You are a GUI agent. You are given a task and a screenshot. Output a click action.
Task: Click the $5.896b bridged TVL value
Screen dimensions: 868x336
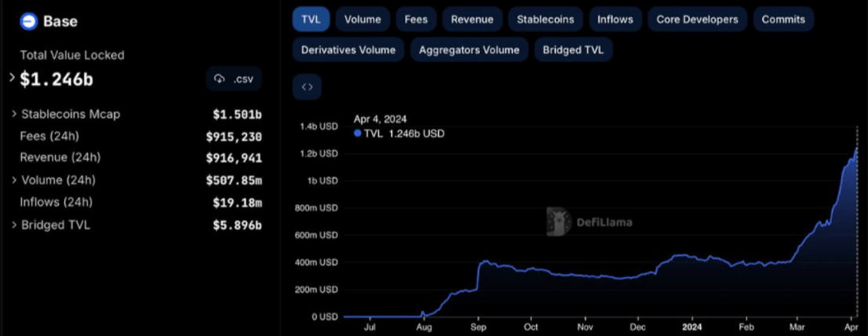pyautogui.click(x=238, y=225)
